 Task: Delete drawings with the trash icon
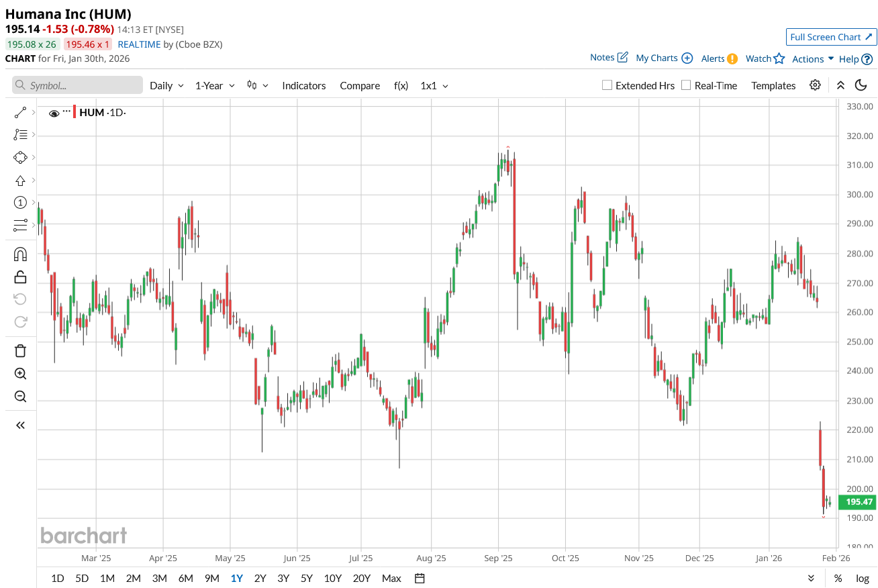[20, 350]
